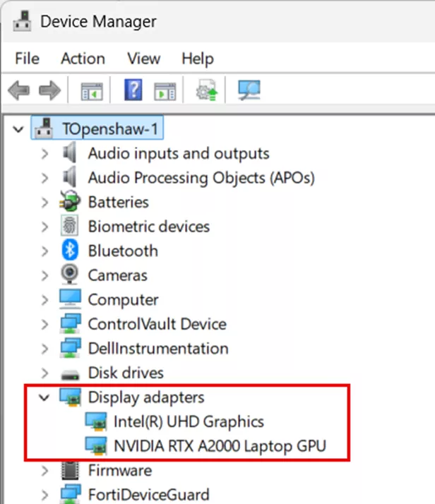Screen dimensions: 435x504
Task: Click Scan for hardware changes icon
Action: point(249,90)
